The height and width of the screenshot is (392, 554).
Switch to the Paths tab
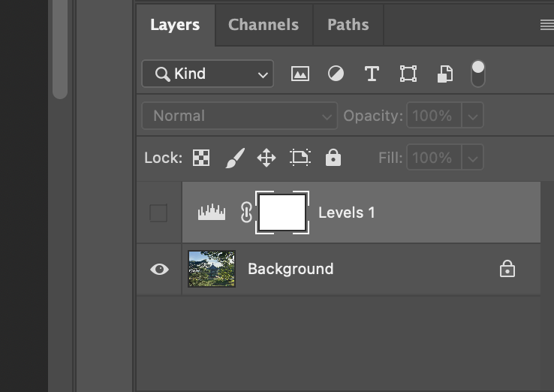pos(348,25)
